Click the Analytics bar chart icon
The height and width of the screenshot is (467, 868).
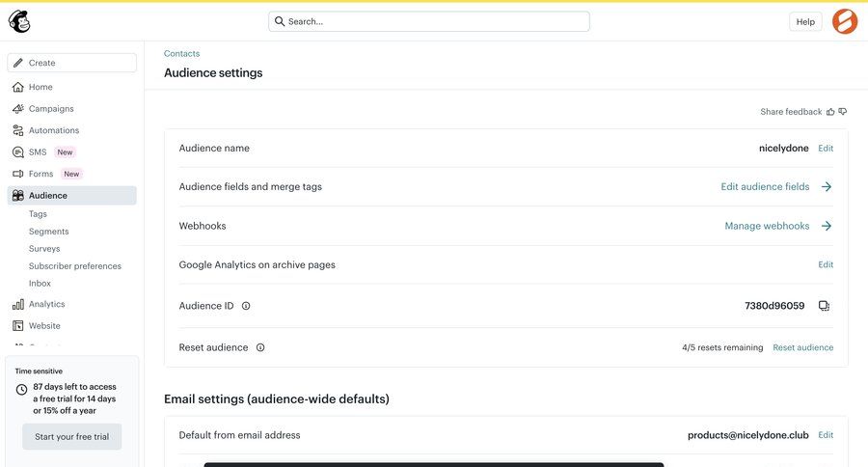pos(18,304)
